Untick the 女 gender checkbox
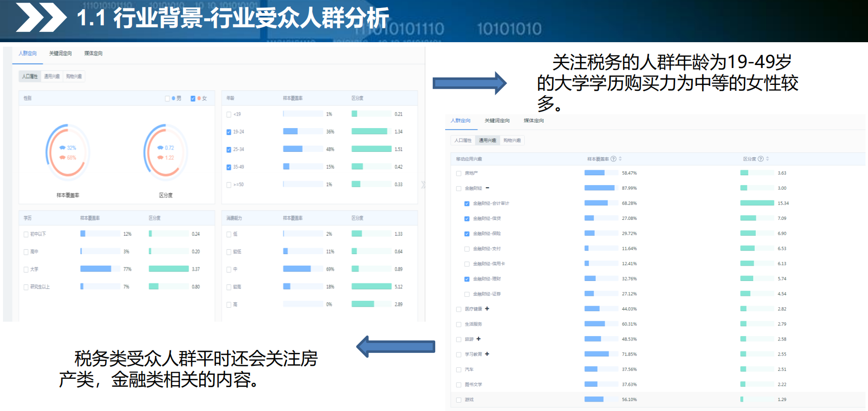This screenshot has height=411, width=868. [193, 98]
